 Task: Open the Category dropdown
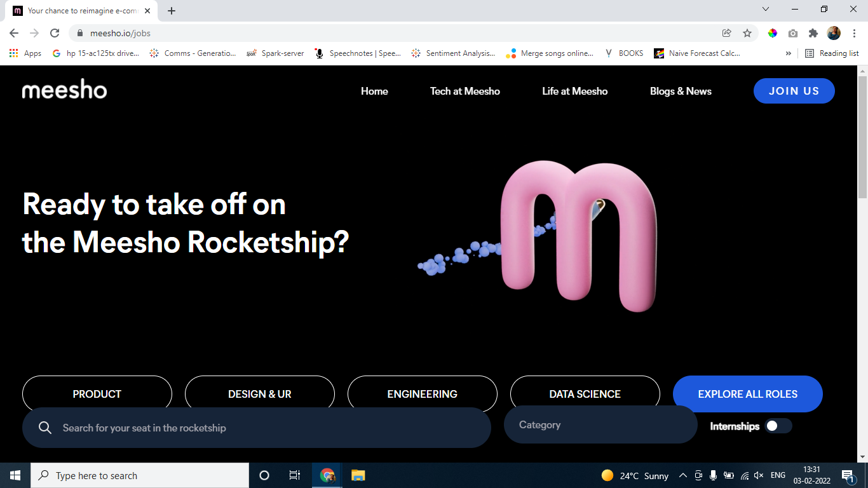tap(600, 424)
